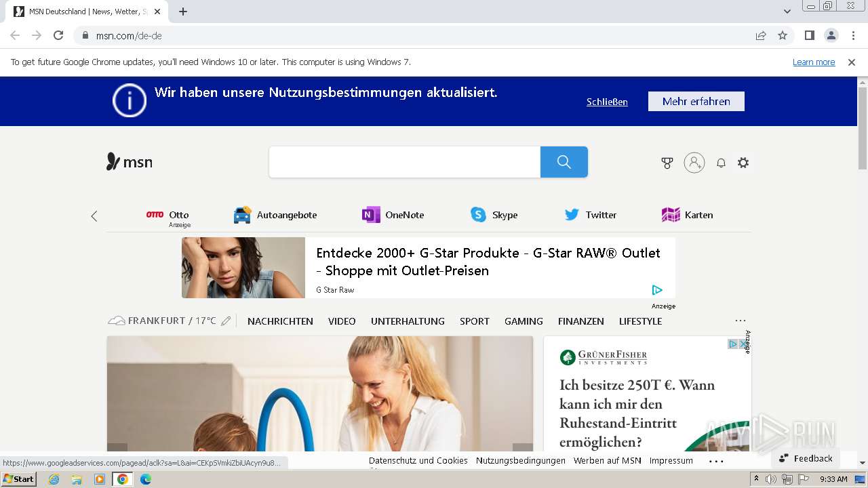868x488 pixels.
Task: Focus the MSN search box
Action: (x=405, y=162)
